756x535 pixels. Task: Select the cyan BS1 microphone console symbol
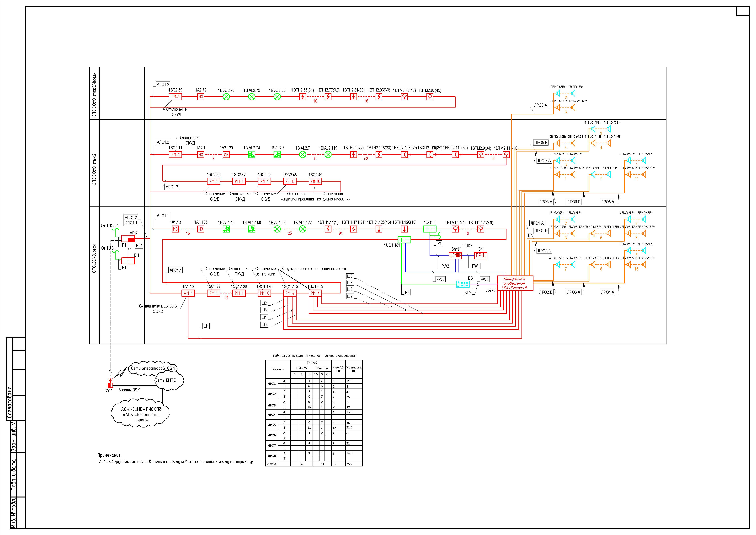(x=463, y=284)
